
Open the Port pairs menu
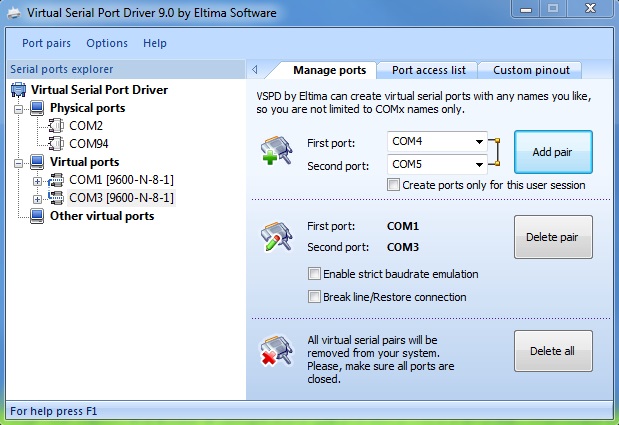pyautogui.click(x=47, y=43)
